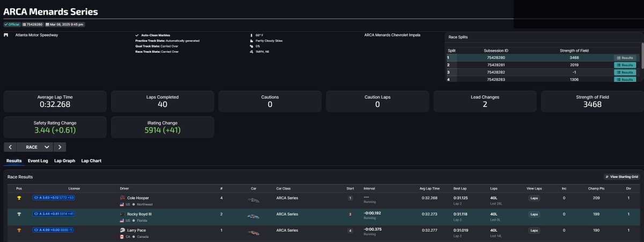Click the Best Lap column header
Image resolution: width=644 pixels, height=242 pixels.
pos(460,189)
